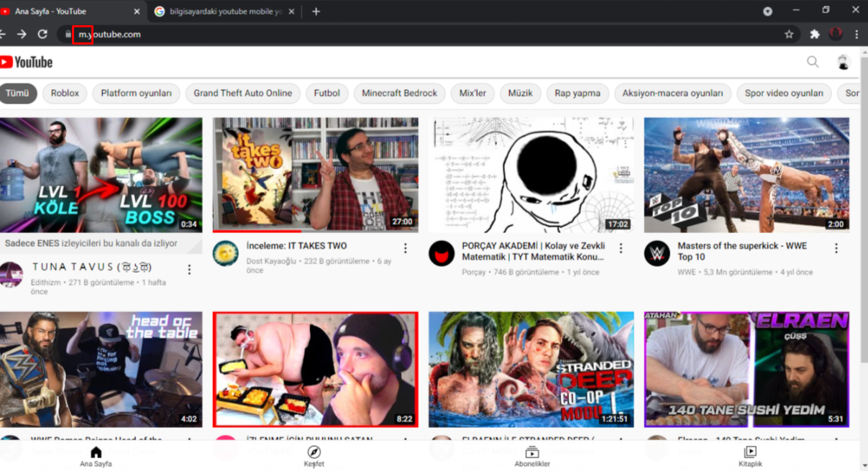Play the head of the table drum video
The height and width of the screenshot is (471, 868).
coord(101,370)
